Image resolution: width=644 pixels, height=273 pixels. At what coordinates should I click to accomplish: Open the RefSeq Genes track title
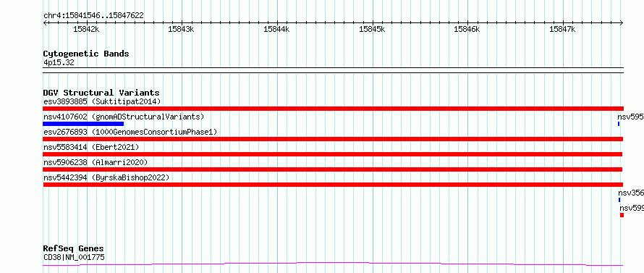[74, 249]
